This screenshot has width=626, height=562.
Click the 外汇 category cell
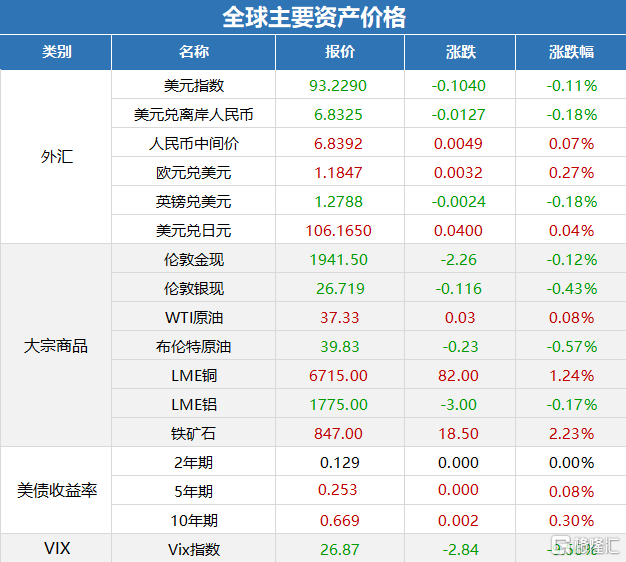(56, 157)
